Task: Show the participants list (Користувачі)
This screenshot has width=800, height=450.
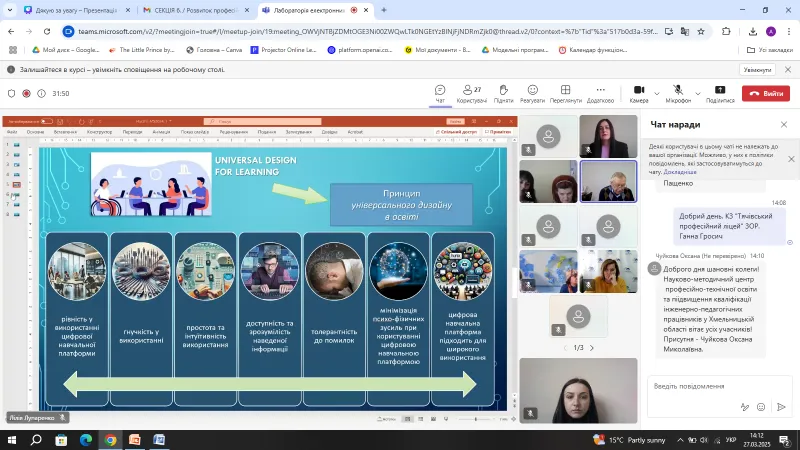Action: 471,94
